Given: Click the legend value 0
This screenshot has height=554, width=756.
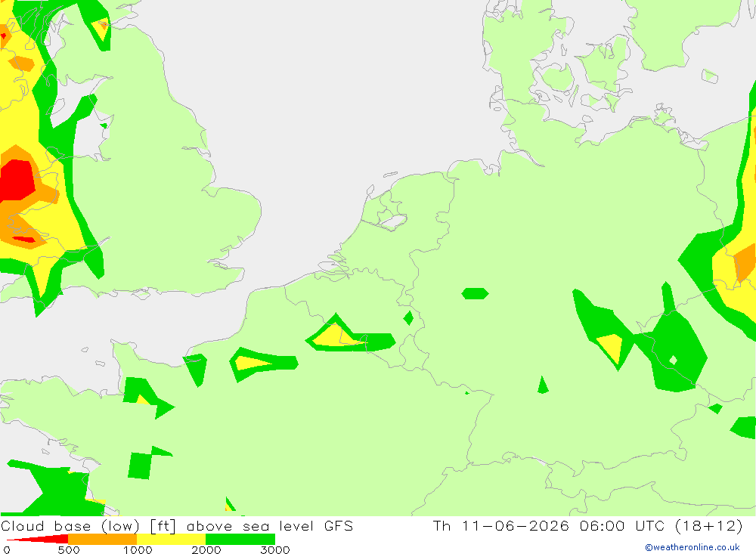Looking at the screenshot, I should (x=7, y=549).
